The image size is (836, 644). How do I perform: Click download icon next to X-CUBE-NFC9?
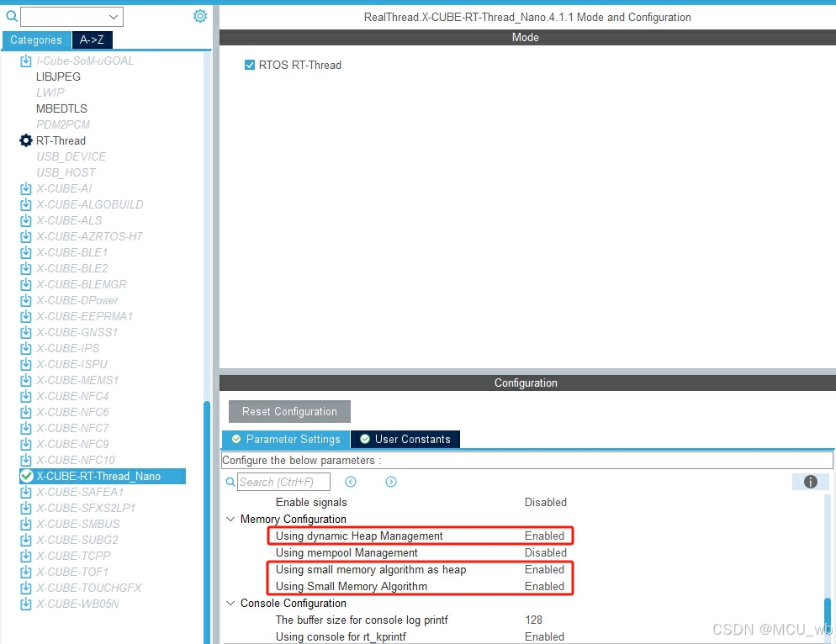pyautogui.click(x=25, y=445)
